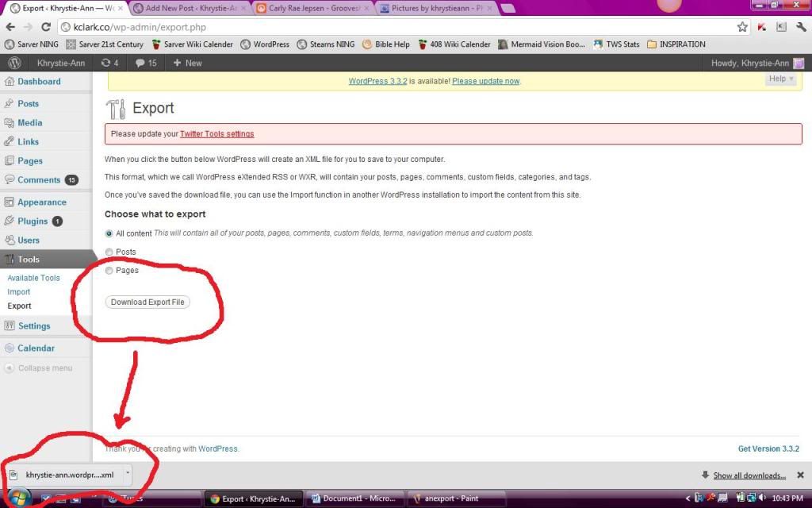
Task: Open a new tab with the new-tab button
Action: pos(508,8)
